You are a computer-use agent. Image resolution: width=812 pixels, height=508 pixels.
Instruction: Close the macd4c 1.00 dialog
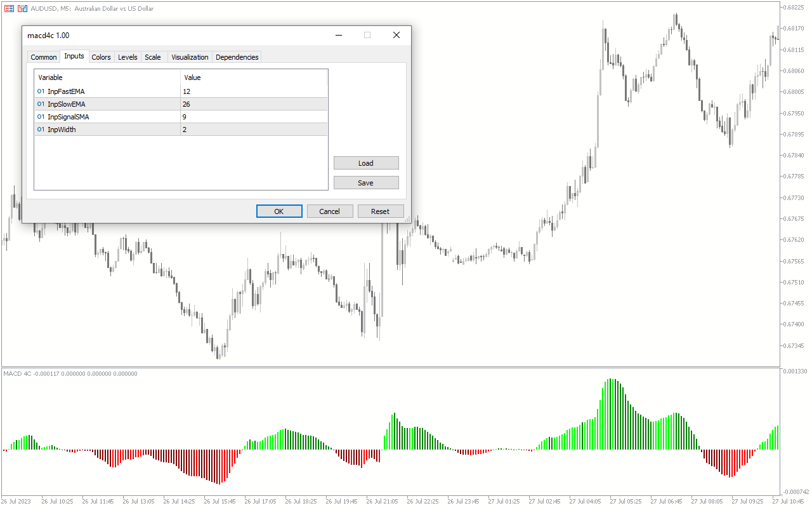point(396,36)
